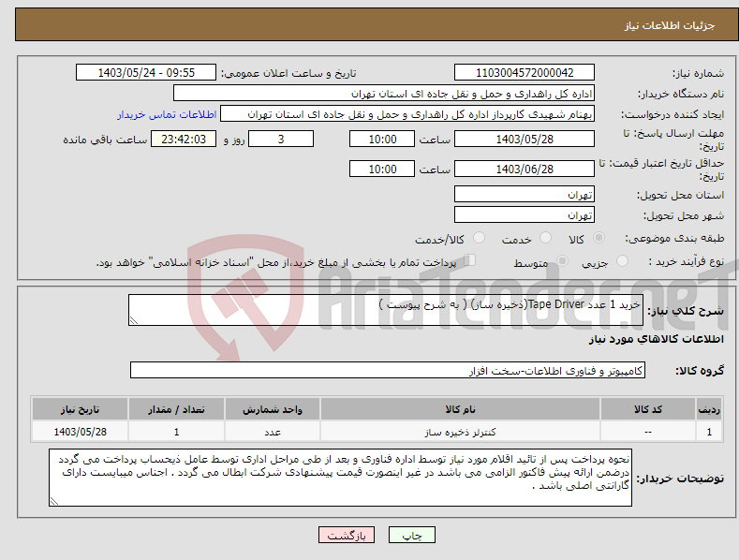The width and height of the screenshot is (739, 560).
Task: Choose the متوسط purchase type radio
Action: (562, 260)
